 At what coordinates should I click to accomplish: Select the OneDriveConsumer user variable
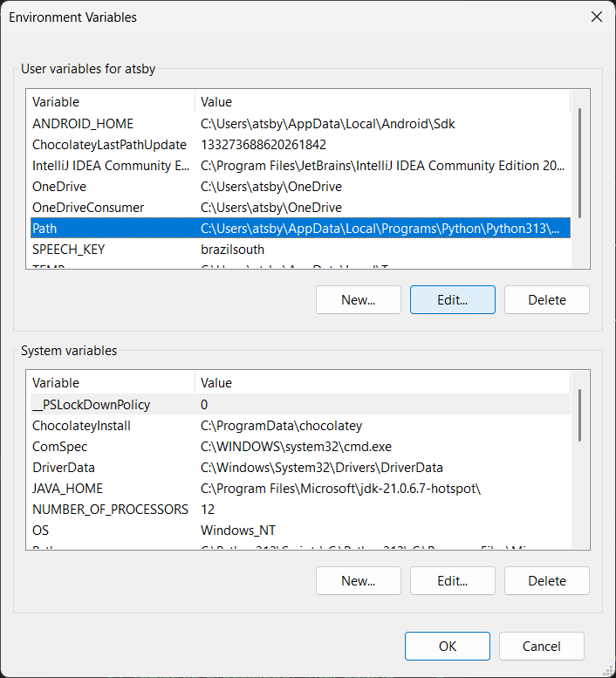(87, 208)
